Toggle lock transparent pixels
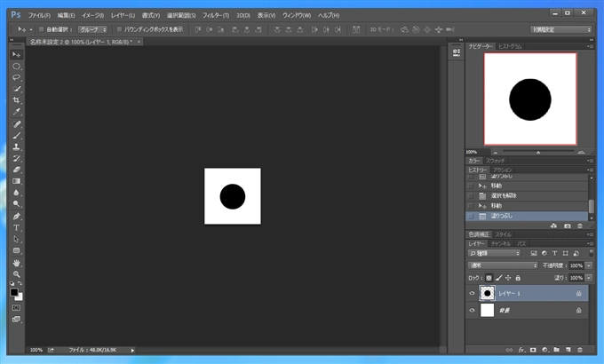Image resolution: width=604 pixels, height=364 pixels. click(489, 278)
